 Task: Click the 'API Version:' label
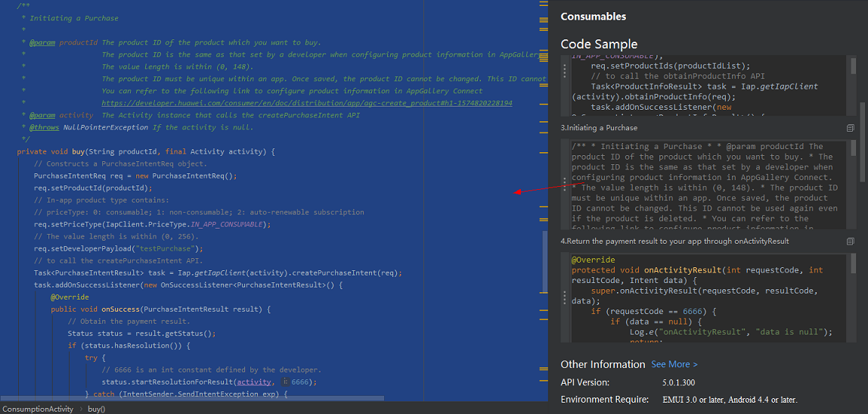[x=585, y=382]
